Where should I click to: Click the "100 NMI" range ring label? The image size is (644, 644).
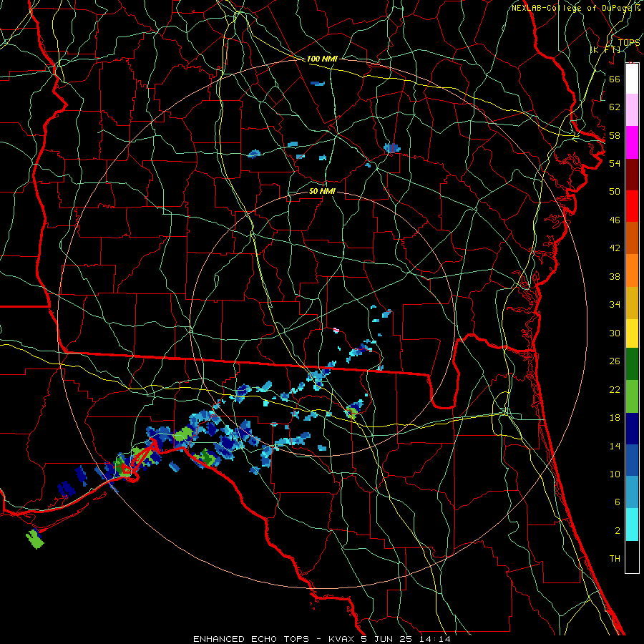tap(322, 59)
